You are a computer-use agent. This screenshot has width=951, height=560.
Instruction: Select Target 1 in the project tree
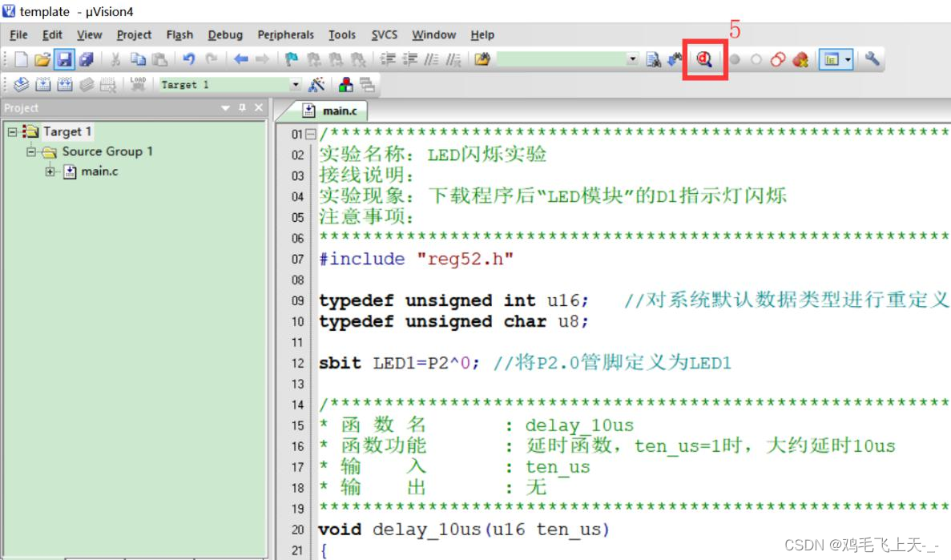pyautogui.click(x=66, y=131)
